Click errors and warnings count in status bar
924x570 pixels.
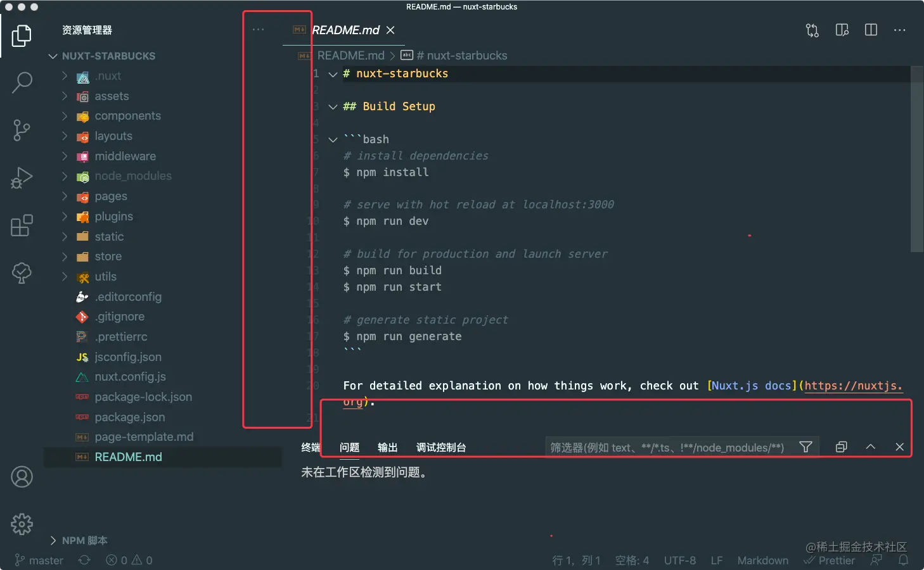point(129,560)
